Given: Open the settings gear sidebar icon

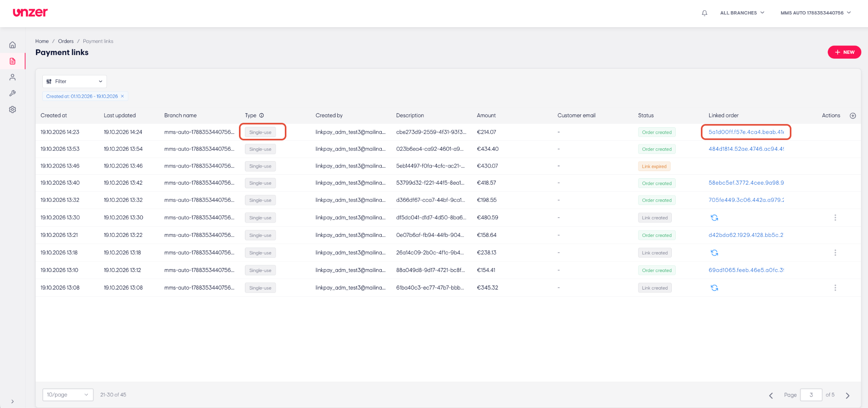Looking at the screenshot, I should tap(12, 109).
